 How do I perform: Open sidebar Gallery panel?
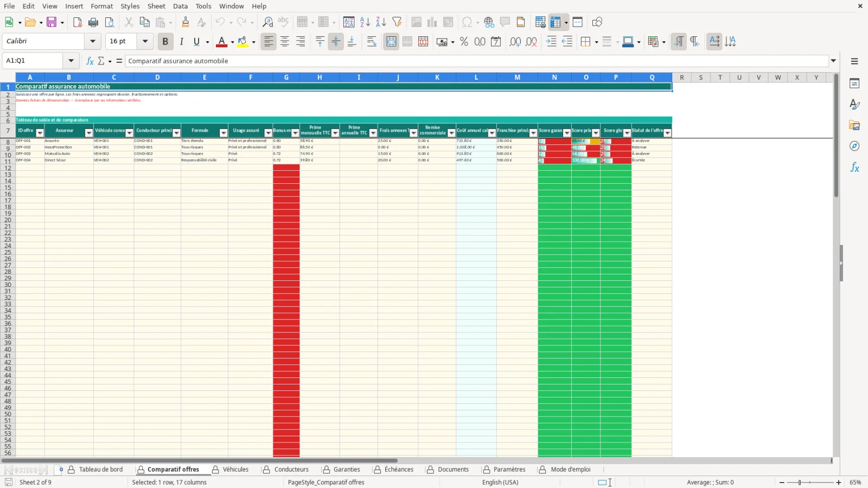coord(854,125)
